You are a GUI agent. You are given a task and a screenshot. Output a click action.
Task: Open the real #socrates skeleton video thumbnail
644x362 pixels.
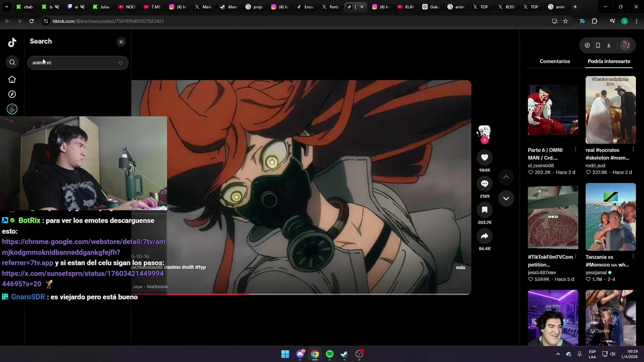click(611, 110)
